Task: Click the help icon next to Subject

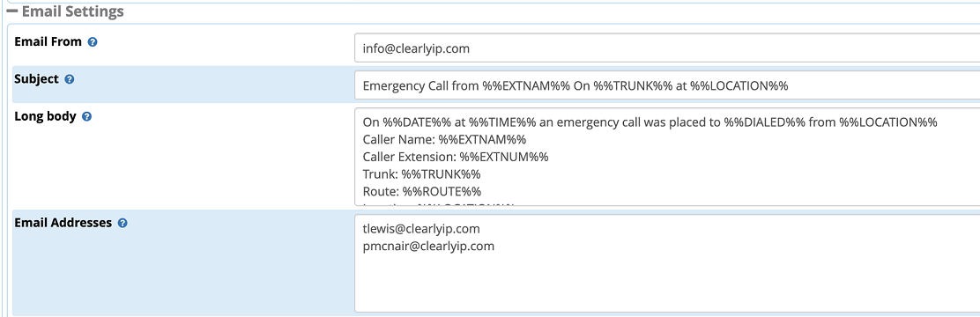Action: pos(70,80)
